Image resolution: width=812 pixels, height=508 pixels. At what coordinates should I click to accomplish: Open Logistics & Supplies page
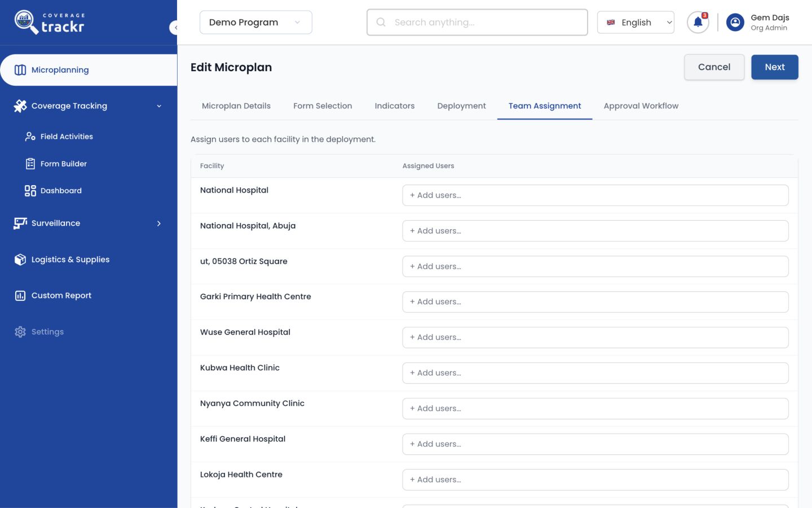pos(70,260)
